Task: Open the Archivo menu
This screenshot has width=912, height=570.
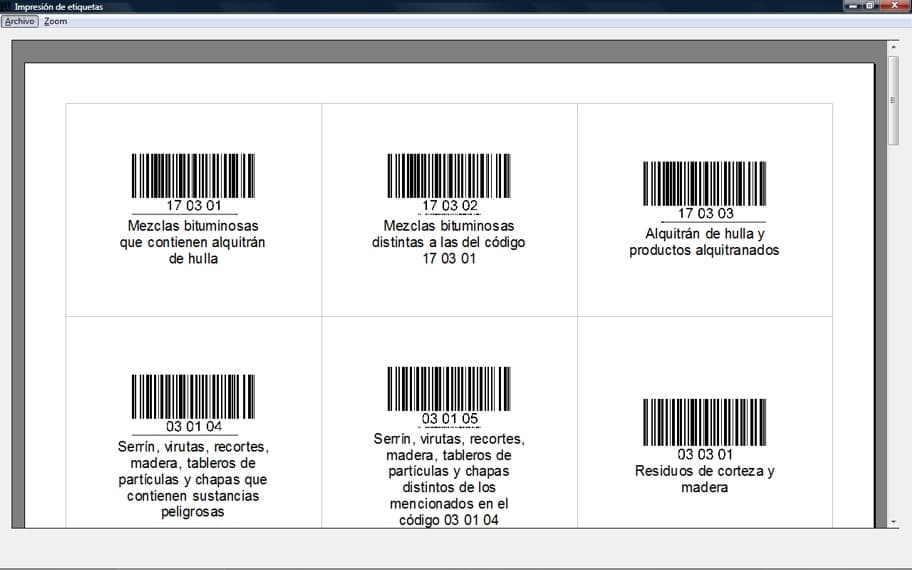Action: (x=20, y=21)
